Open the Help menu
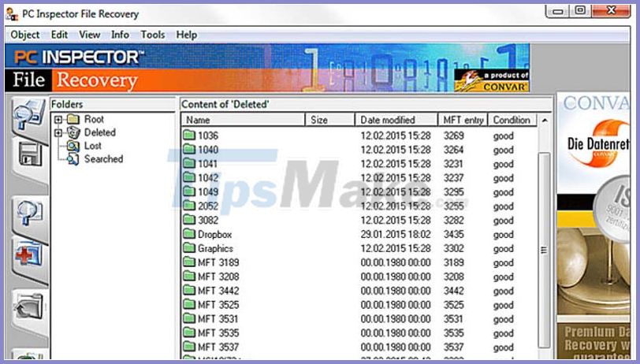640x364 pixels. coord(187,35)
